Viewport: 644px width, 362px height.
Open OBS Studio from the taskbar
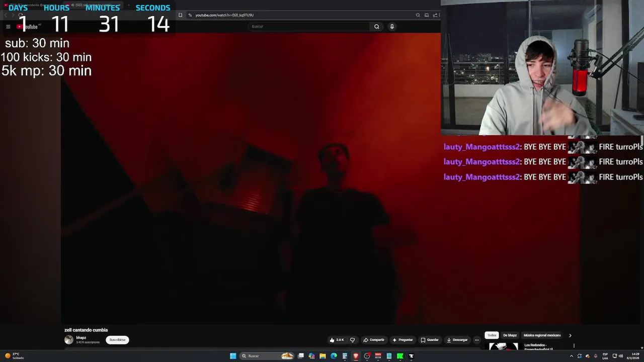[x=367, y=356]
